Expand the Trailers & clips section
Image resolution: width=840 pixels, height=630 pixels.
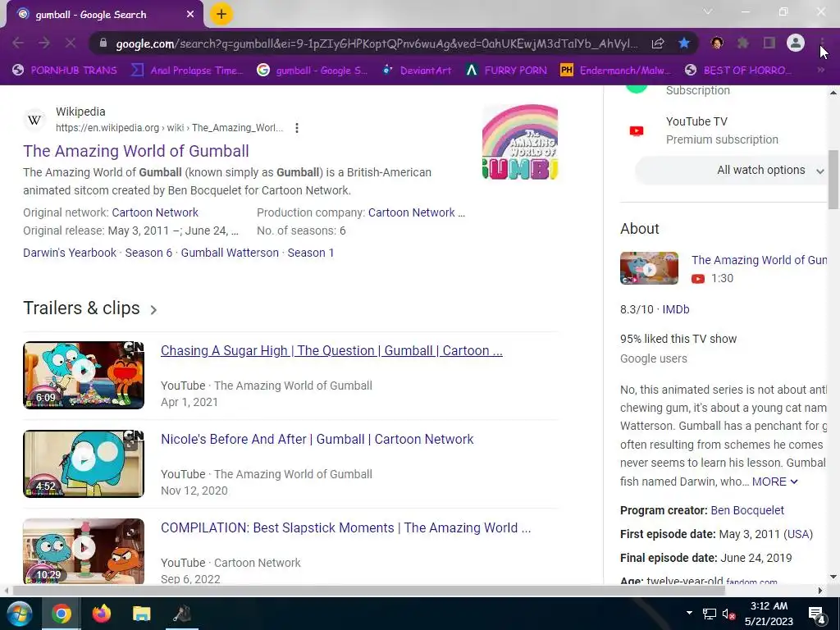tap(90, 308)
